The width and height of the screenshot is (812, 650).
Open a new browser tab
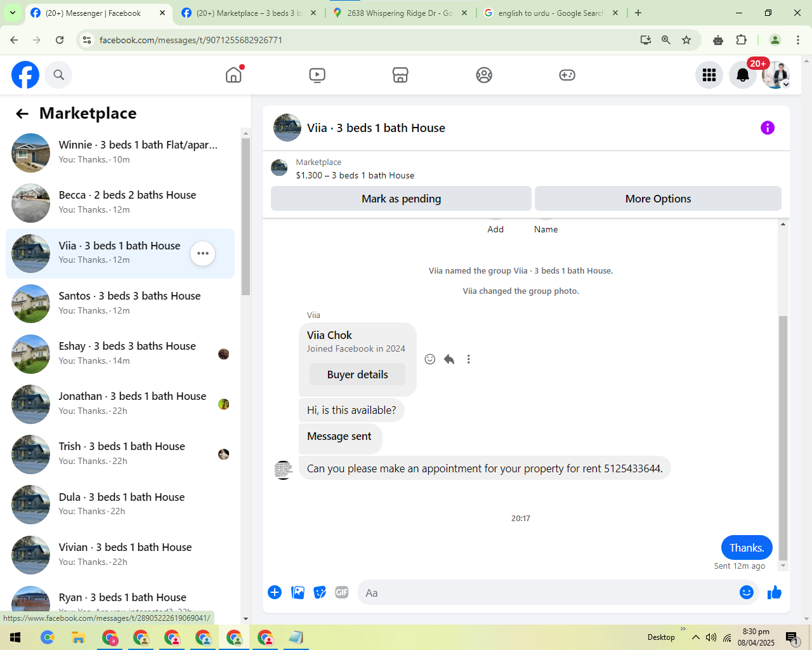638,13
